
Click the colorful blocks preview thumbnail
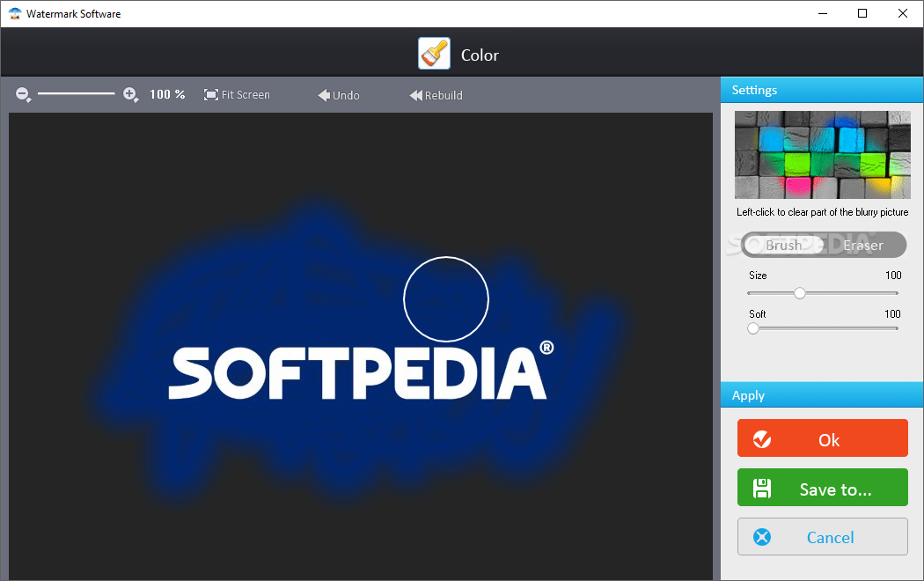click(822, 155)
